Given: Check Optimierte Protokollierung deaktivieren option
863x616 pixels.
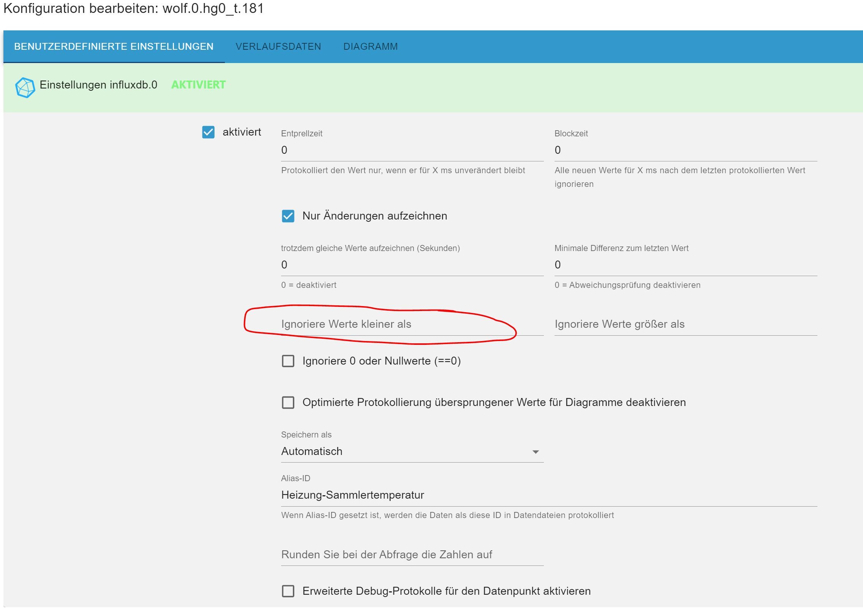Looking at the screenshot, I should [x=288, y=403].
